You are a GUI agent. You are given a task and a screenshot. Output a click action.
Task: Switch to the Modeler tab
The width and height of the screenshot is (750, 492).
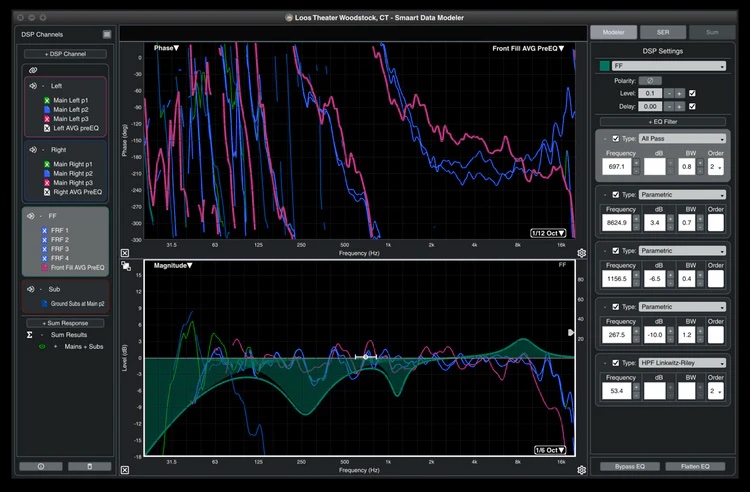(614, 33)
